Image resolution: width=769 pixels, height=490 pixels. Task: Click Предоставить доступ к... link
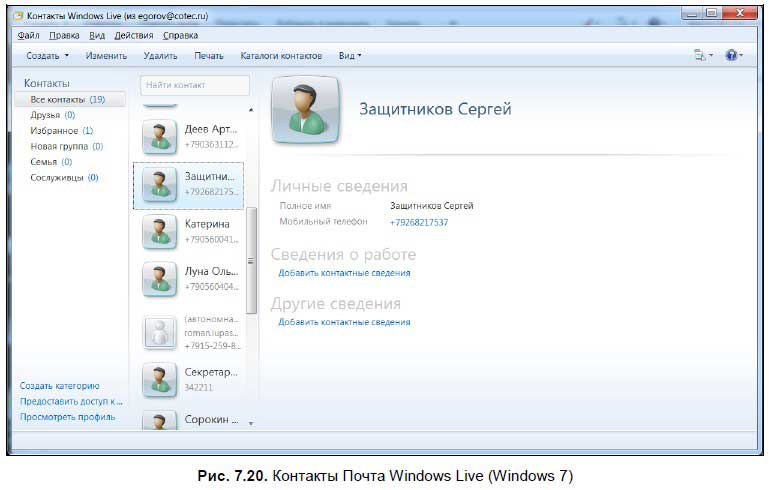point(71,401)
